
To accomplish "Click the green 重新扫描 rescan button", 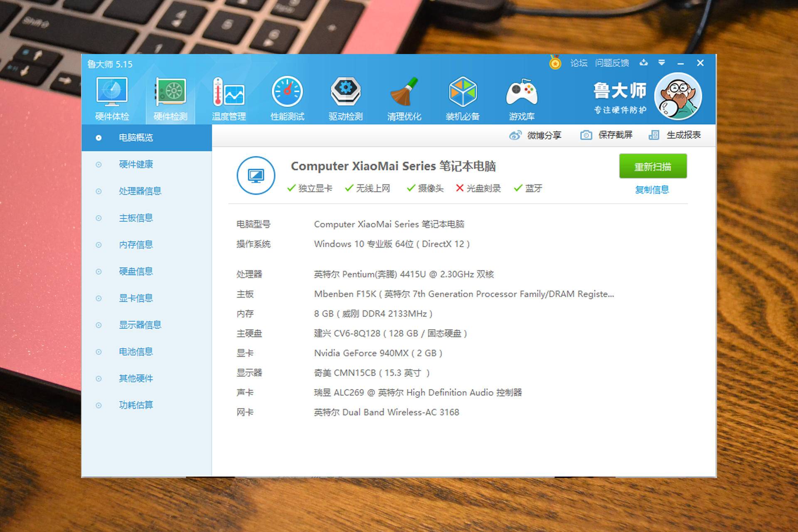I will (x=653, y=167).
